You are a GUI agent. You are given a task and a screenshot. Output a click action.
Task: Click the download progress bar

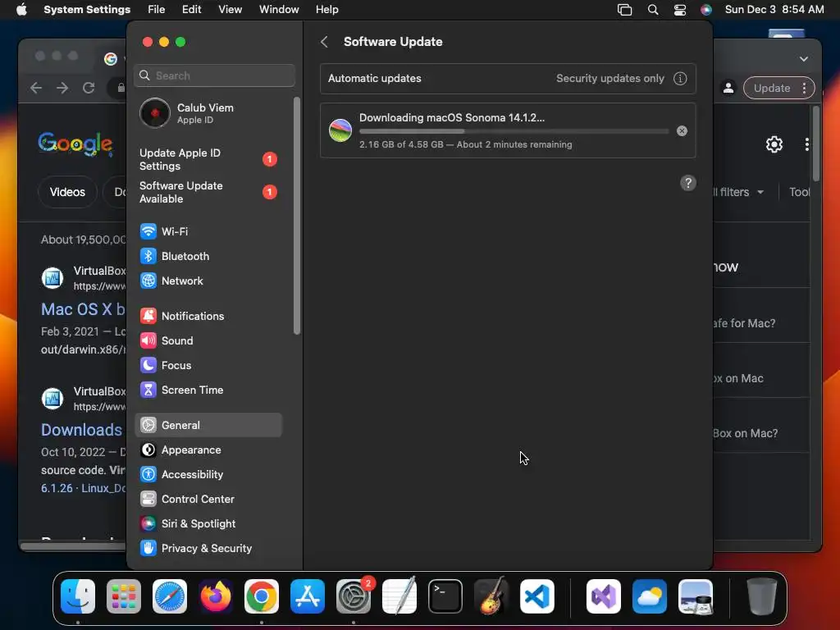514,131
